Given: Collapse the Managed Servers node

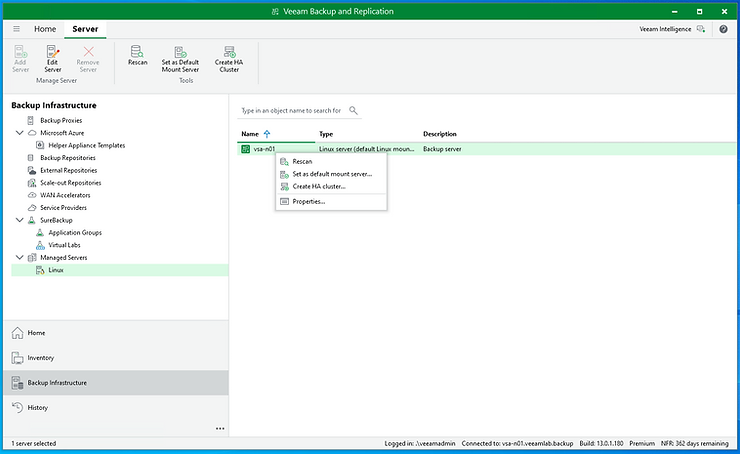Looking at the screenshot, I should [19, 258].
